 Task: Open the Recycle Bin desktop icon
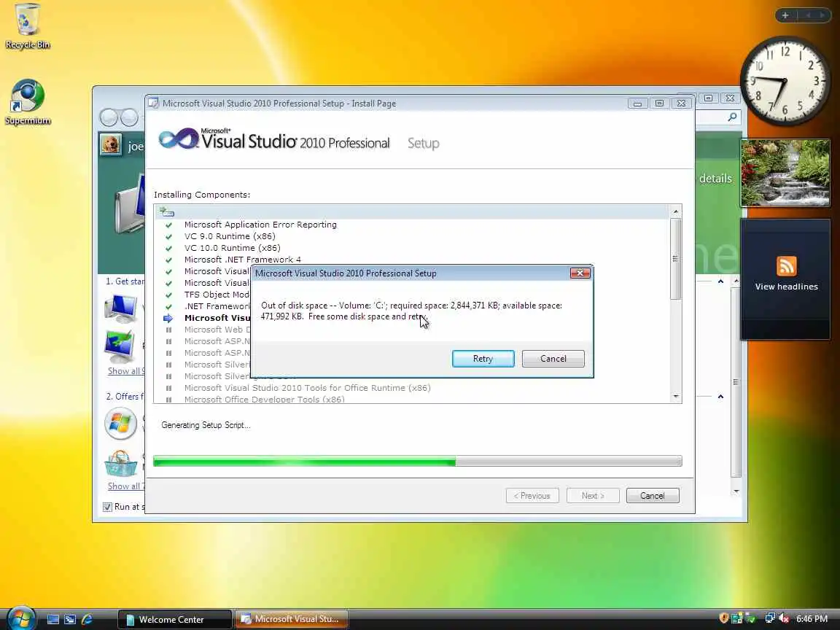point(27,27)
